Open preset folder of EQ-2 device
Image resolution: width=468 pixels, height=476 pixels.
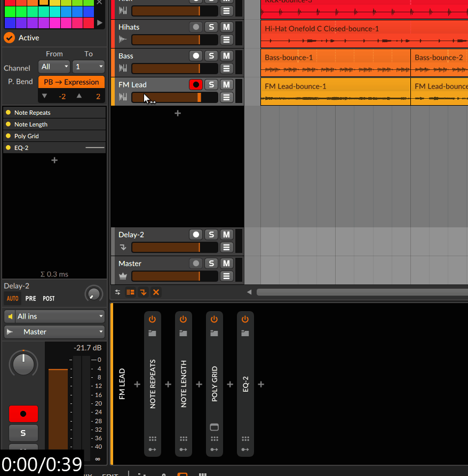[x=245, y=334]
